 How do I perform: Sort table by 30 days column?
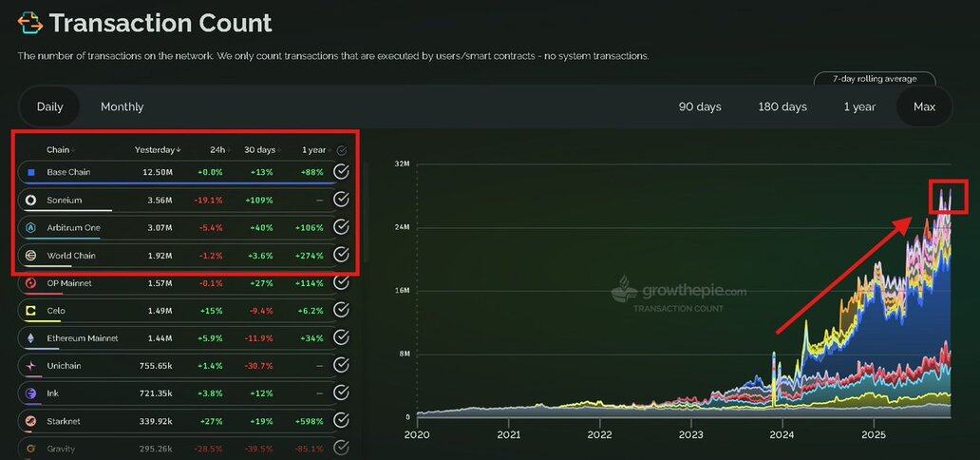tap(259, 150)
